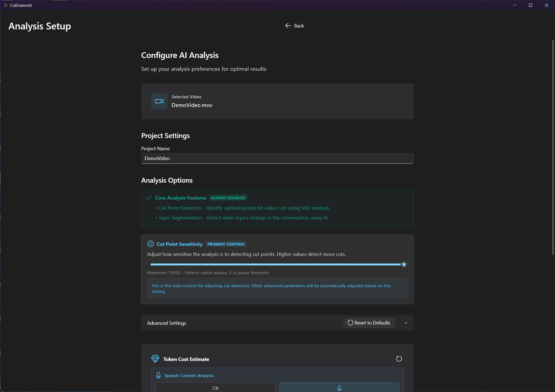555x392 pixels.
Task: Click the Core Analysis Features checkmark
Action: [x=149, y=198]
